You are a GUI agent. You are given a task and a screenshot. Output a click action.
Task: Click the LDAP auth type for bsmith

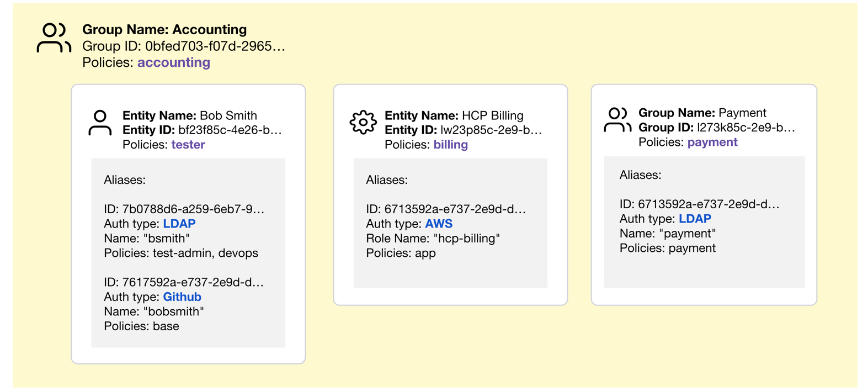179,224
